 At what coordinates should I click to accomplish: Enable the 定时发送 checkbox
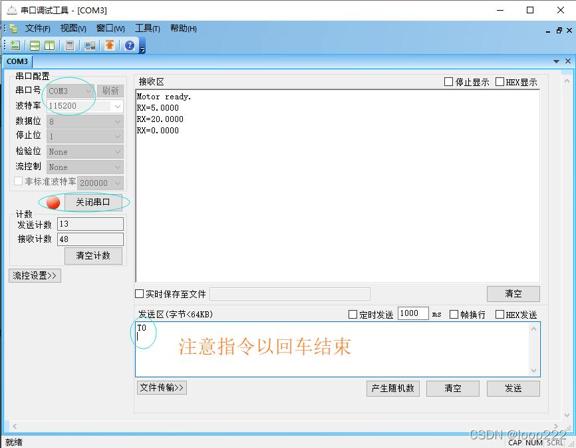(x=352, y=314)
